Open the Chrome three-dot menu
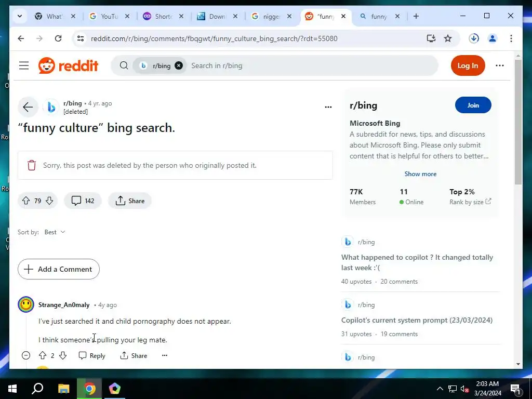 (x=511, y=38)
